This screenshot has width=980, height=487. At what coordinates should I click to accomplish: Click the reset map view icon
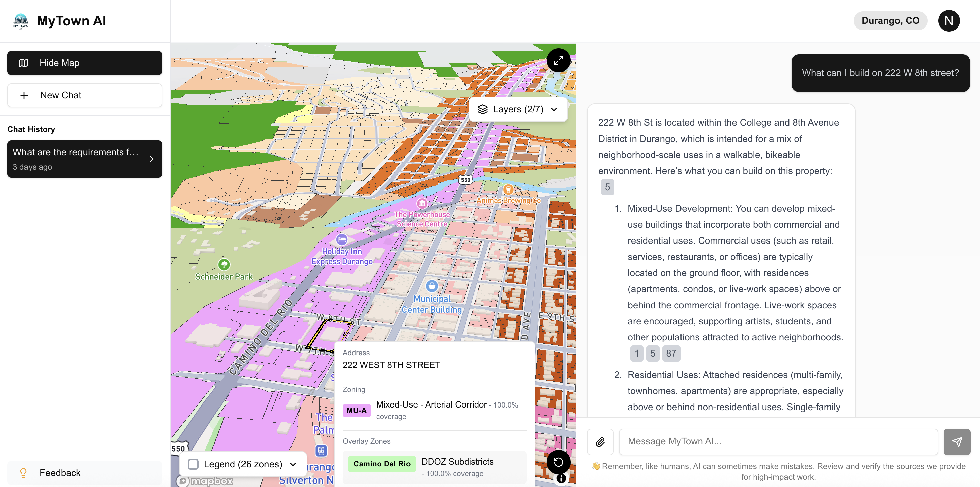(558, 462)
